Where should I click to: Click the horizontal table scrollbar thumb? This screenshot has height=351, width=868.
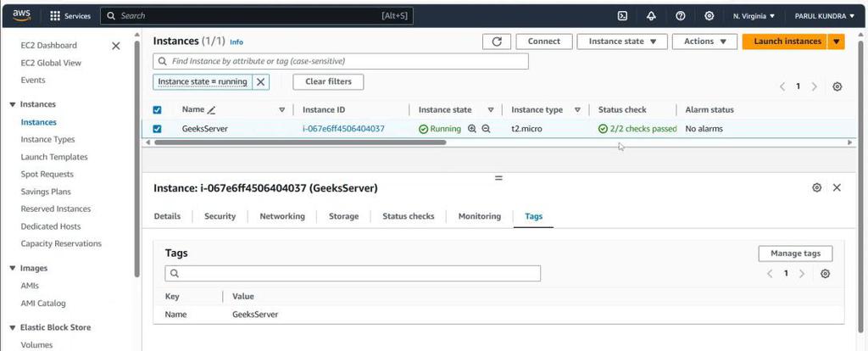click(300, 142)
